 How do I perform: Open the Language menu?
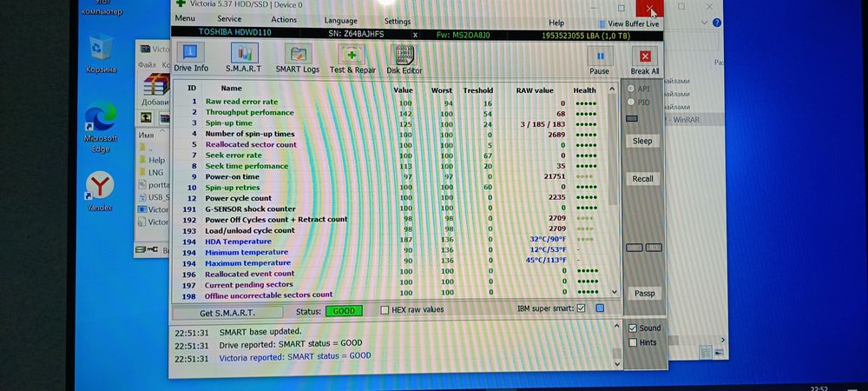tap(340, 21)
